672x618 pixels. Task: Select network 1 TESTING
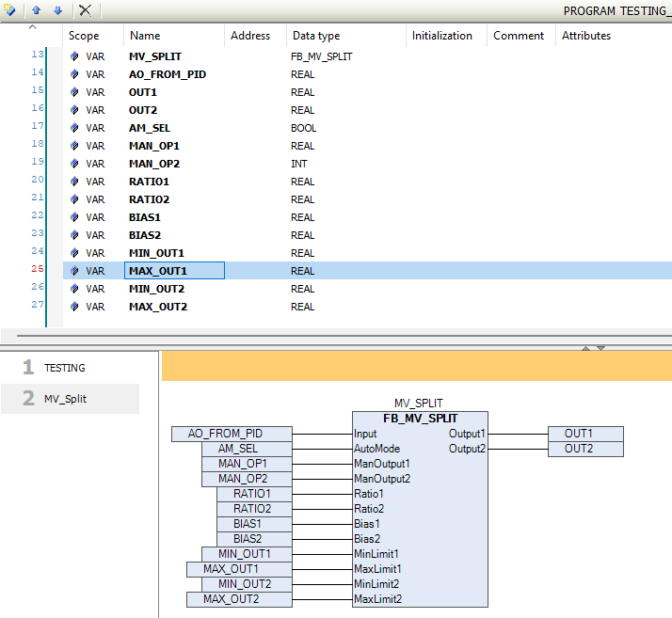[64, 368]
